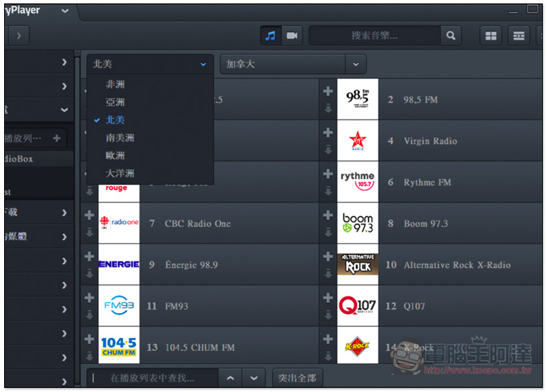
Task: Switch to the music mode note icon
Action: (x=271, y=36)
